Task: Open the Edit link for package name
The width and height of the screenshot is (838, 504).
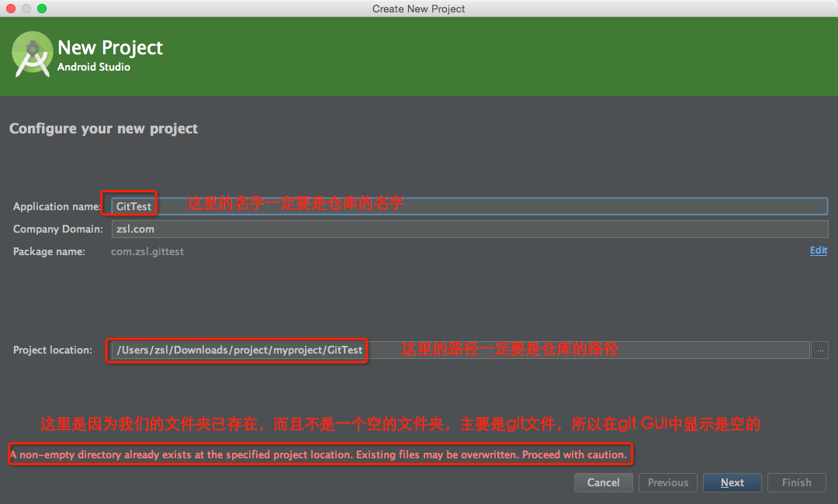Action: [819, 250]
